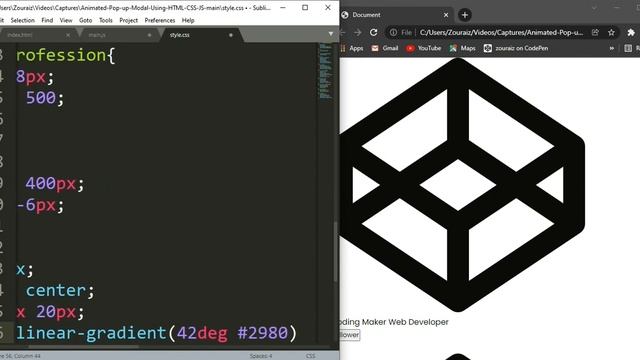Screen dimensions: 640x360
Task: Click unsaved dot on style.css tab
Action: click(231, 35)
